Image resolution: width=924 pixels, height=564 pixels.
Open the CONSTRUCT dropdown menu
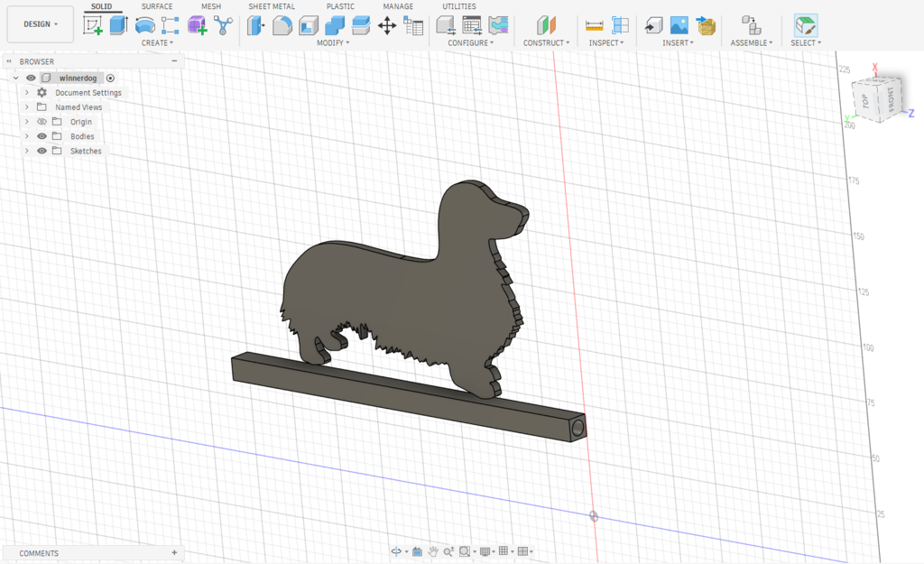pyautogui.click(x=546, y=43)
